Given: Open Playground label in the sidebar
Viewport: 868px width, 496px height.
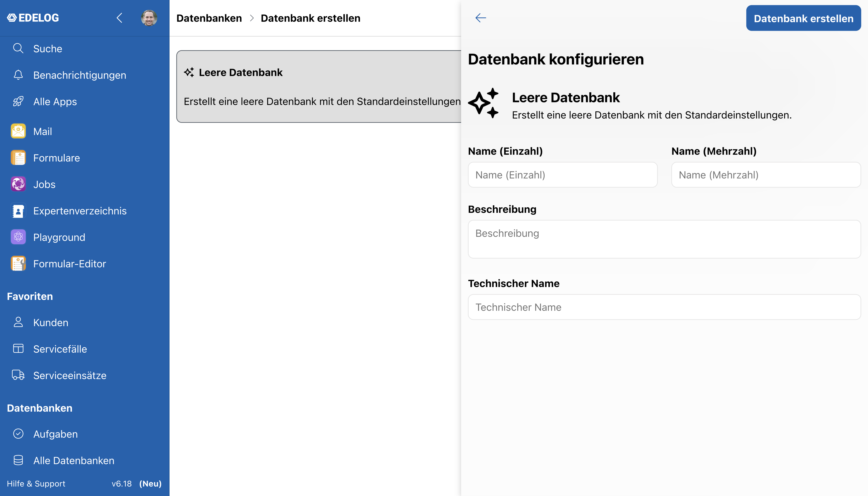Looking at the screenshot, I should 59,237.
